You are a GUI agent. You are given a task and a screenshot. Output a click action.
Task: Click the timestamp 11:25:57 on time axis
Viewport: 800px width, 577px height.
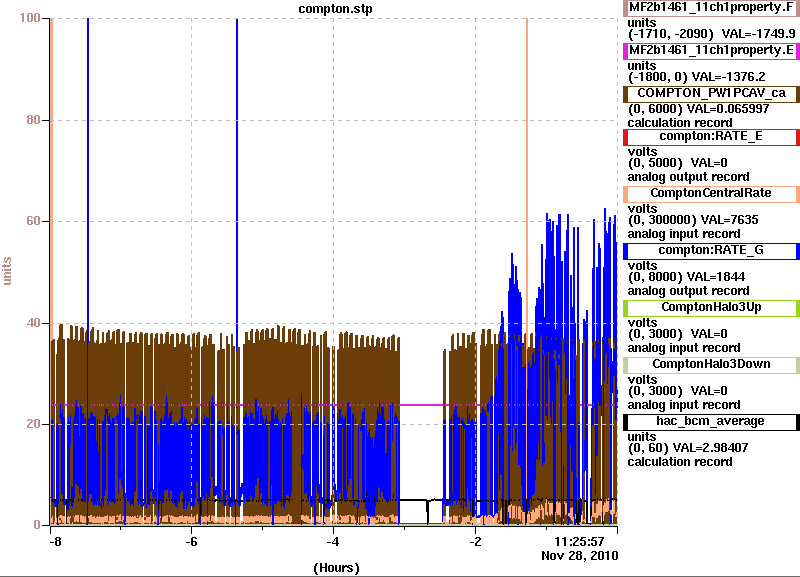[x=579, y=541]
